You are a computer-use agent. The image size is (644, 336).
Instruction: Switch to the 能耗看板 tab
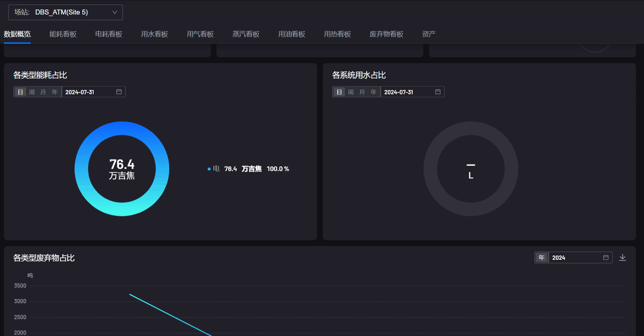pyautogui.click(x=63, y=34)
